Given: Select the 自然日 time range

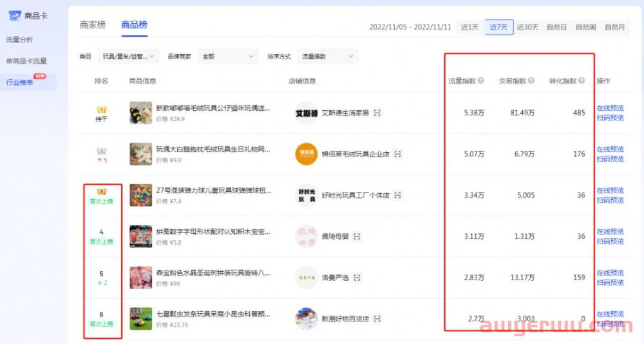Looking at the screenshot, I should (x=556, y=27).
